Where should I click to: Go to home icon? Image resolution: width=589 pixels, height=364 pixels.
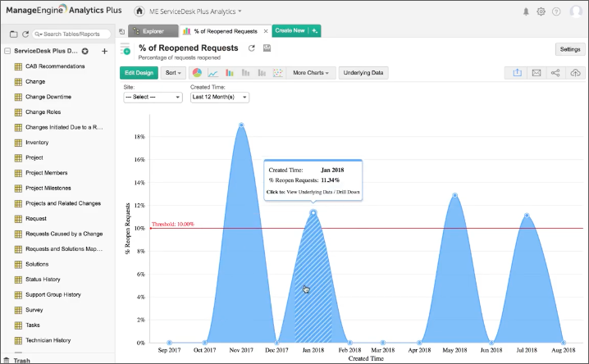click(x=140, y=11)
